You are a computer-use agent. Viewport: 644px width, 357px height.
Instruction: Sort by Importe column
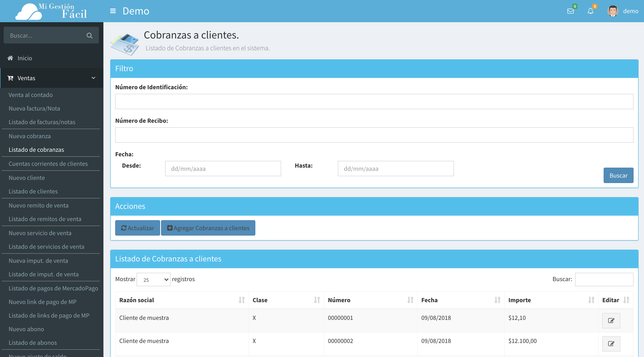pos(591,300)
